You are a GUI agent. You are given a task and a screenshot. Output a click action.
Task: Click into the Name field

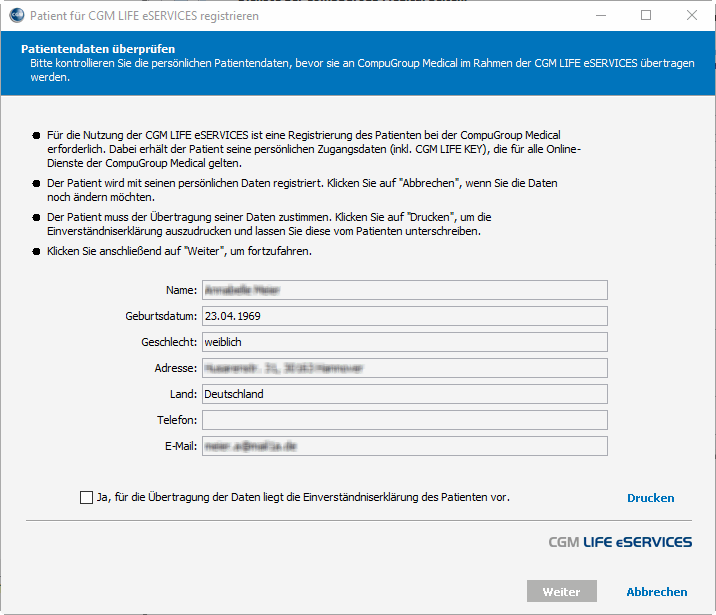click(405, 290)
